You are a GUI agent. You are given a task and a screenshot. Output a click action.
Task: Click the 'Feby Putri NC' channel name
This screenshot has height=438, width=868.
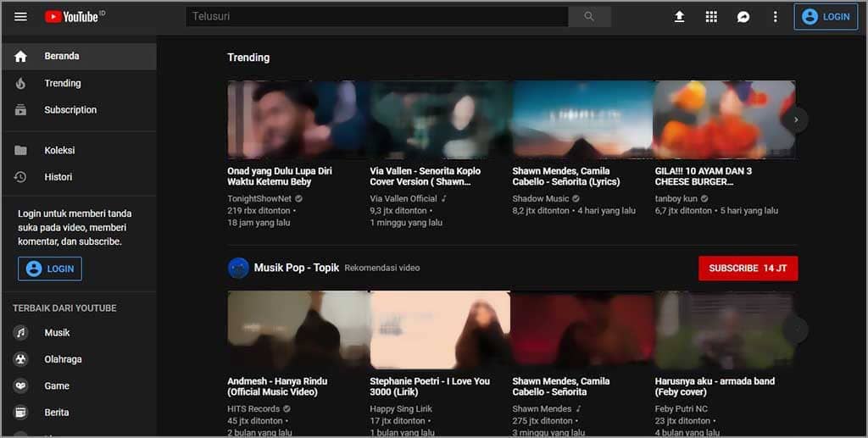[x=681, y=408]
